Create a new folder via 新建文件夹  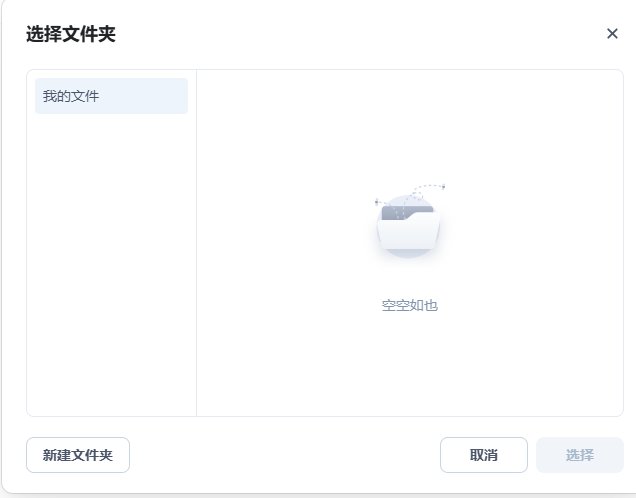pyautogui.click(x=78, y=455)
